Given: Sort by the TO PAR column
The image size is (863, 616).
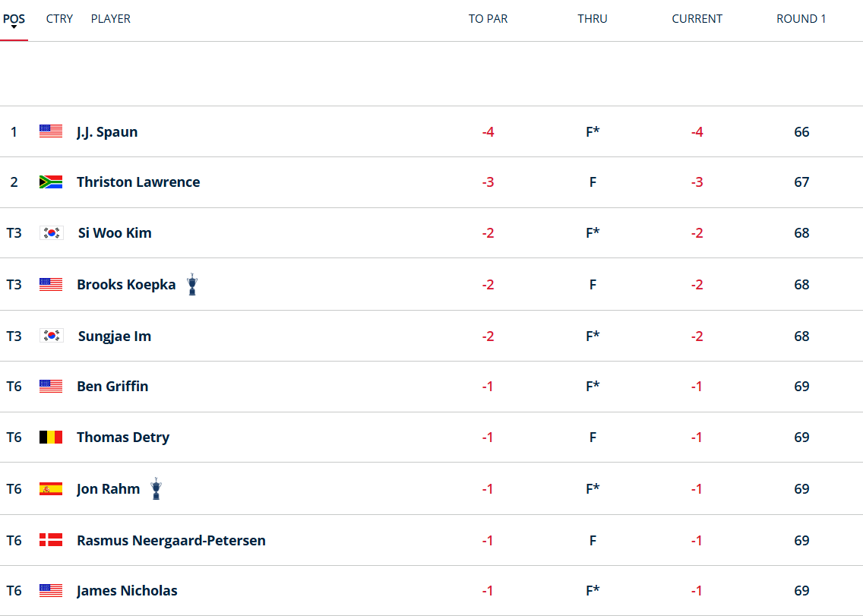Looking at the screenshot, I should point(488,18).
